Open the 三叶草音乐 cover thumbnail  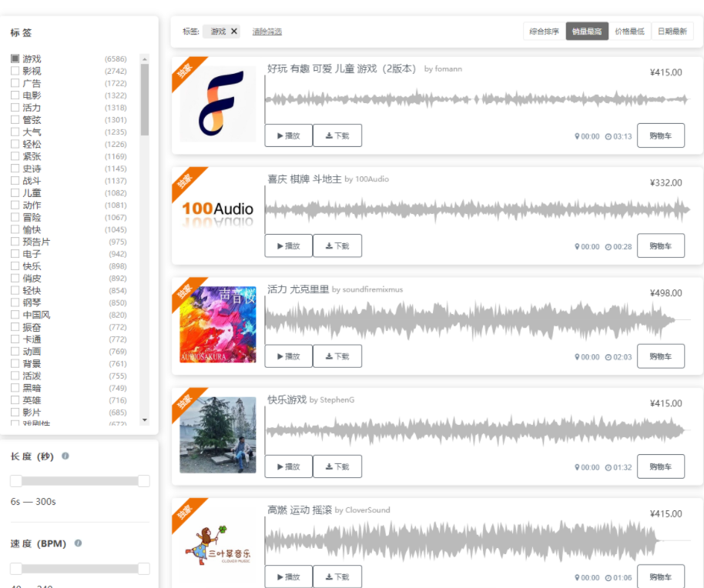point(218,546)
